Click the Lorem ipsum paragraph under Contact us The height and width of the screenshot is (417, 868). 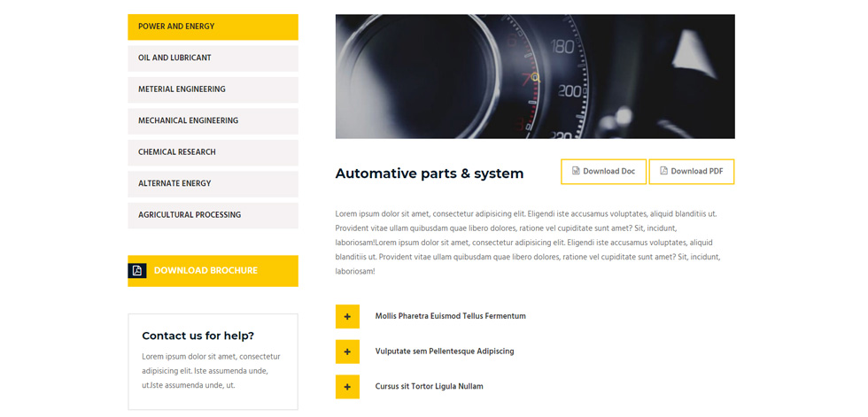[x=211, y=371]
